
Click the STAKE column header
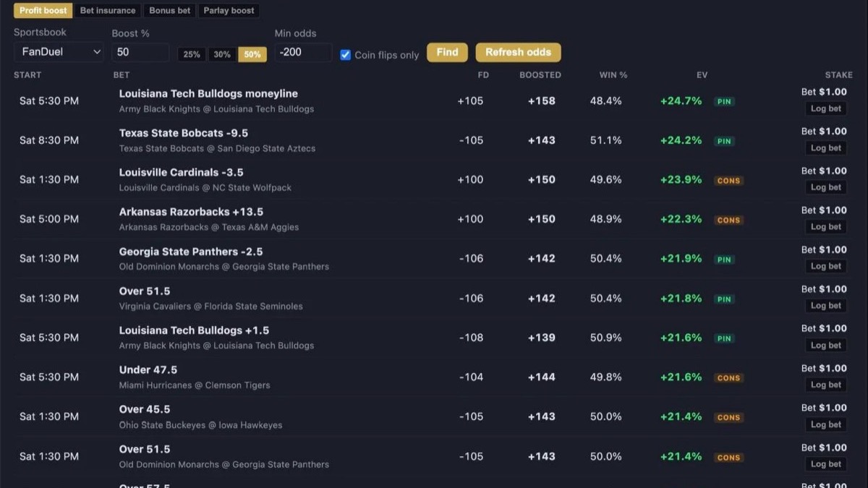(839, 75)
